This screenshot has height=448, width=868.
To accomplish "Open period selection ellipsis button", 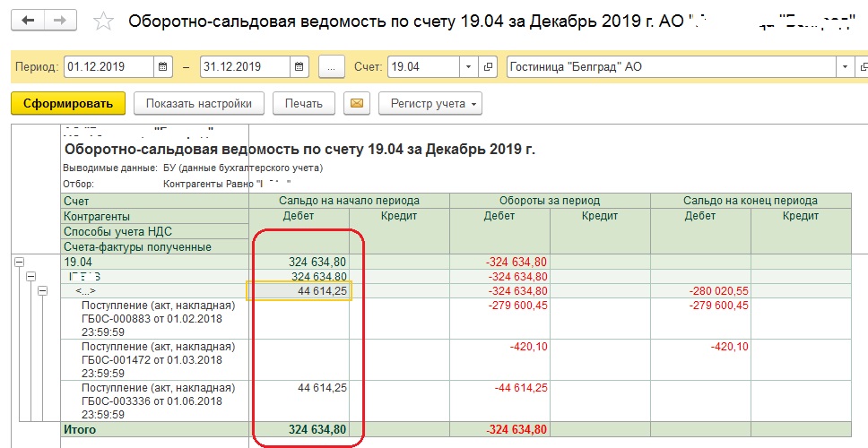I will (332, 67).
